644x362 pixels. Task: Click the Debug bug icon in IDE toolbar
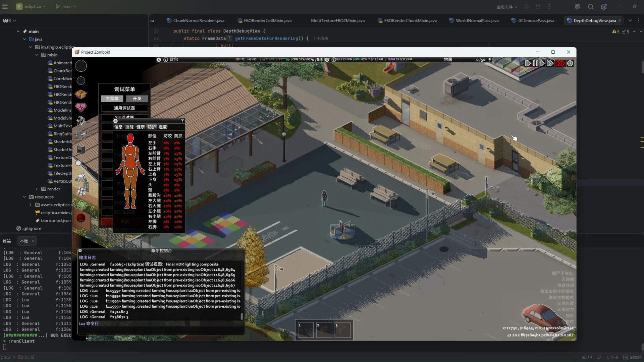538,7
